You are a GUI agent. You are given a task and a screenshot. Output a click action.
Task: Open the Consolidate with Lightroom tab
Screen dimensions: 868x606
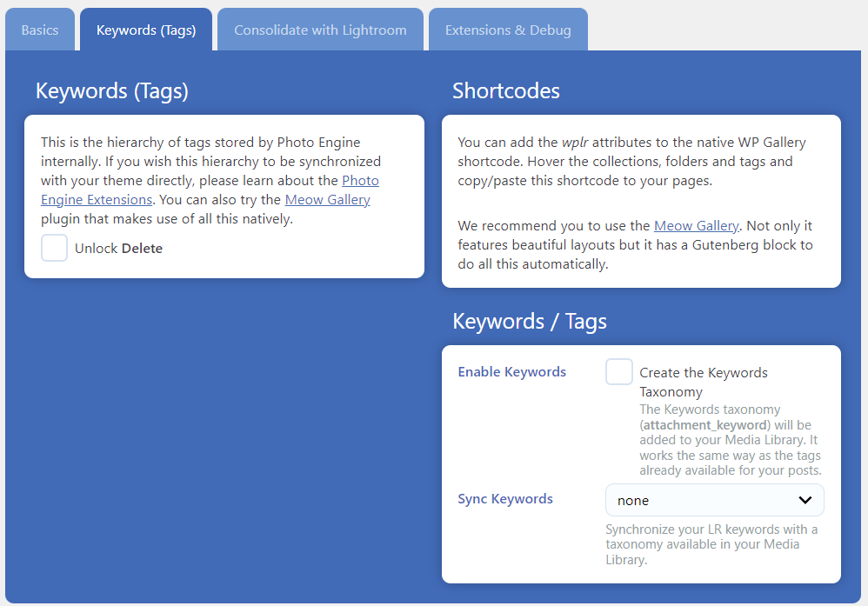(320, 30)
